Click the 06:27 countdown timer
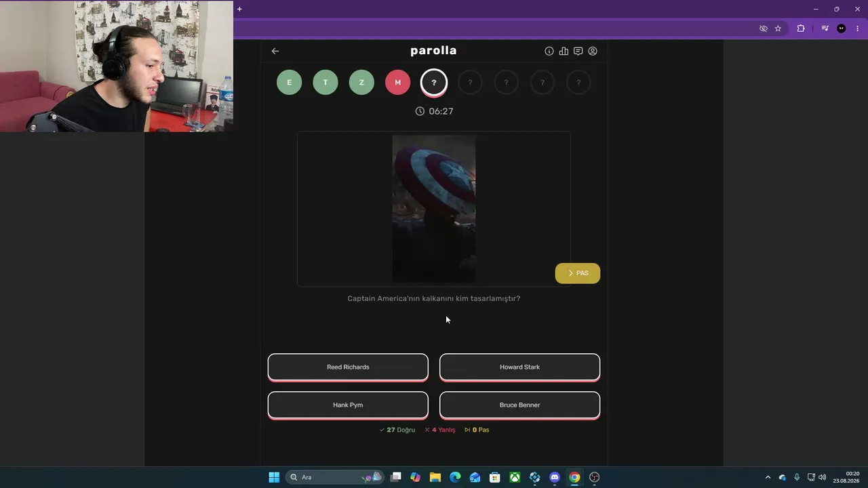Viewport: 868px width, 488px height. click(x=434, y=111)
